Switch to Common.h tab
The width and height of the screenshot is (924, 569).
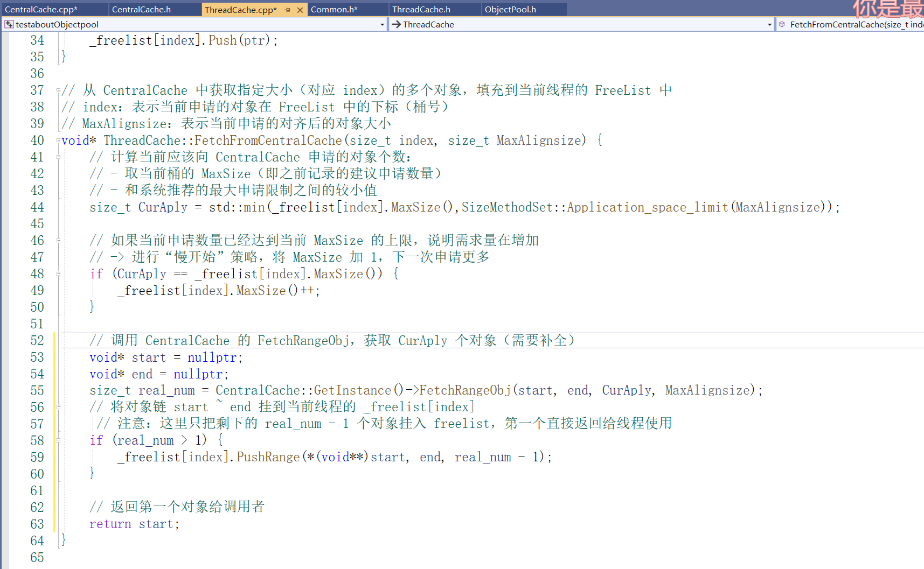(x=335, y=9)
